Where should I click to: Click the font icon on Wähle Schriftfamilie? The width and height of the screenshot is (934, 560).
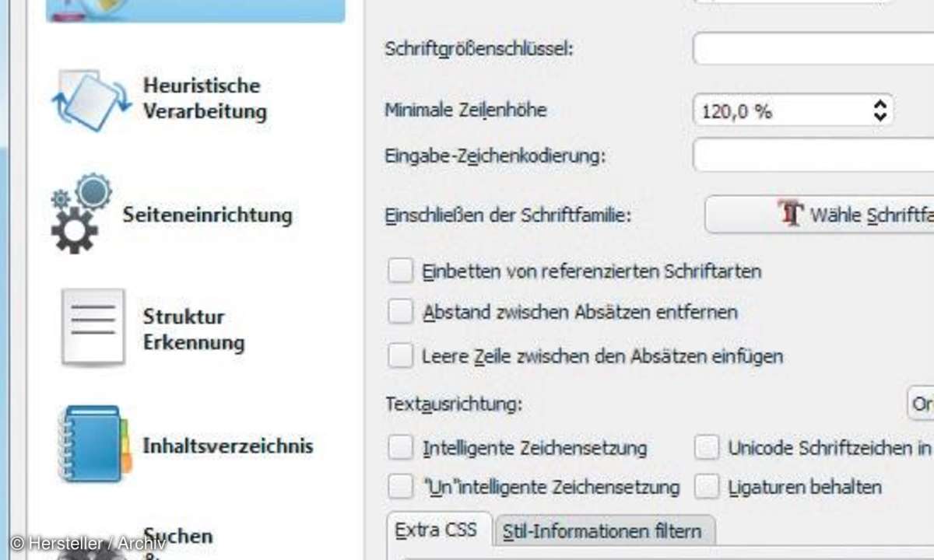point(791,214)
